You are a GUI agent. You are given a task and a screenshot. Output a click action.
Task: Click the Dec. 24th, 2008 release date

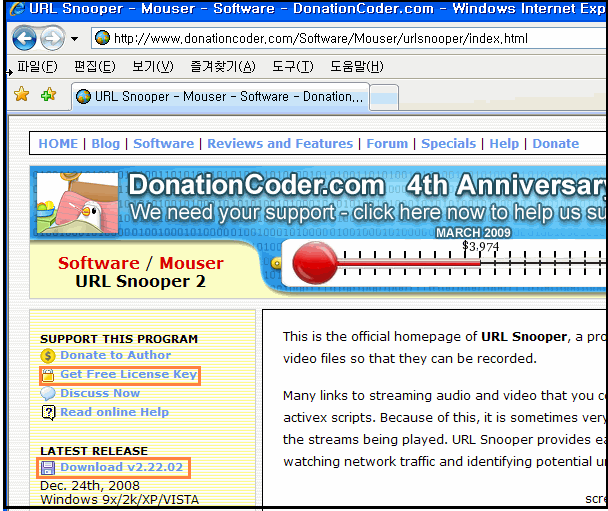(x=90, y=486)
